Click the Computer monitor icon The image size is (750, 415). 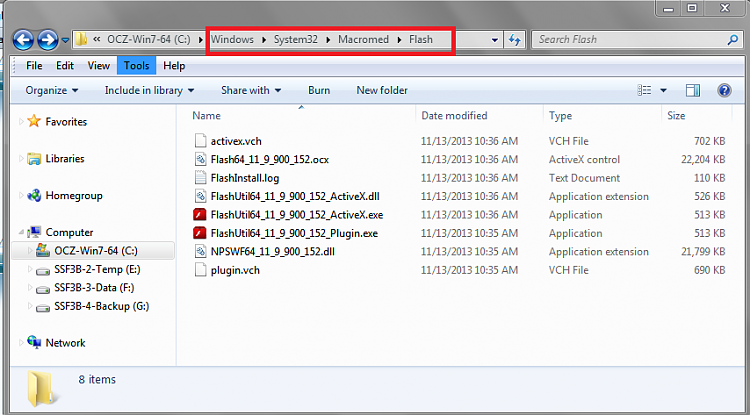pyautogui.click(x=34, y=232)
